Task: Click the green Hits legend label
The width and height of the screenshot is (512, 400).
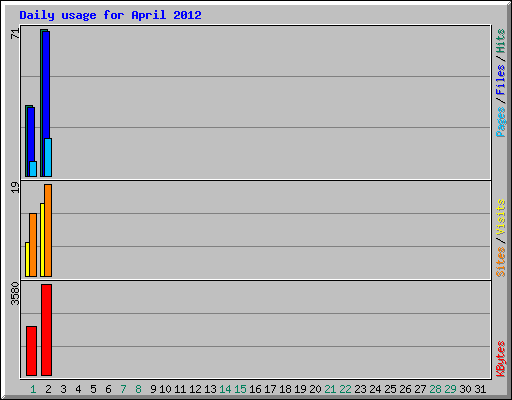Action: [x=500, y=41]
